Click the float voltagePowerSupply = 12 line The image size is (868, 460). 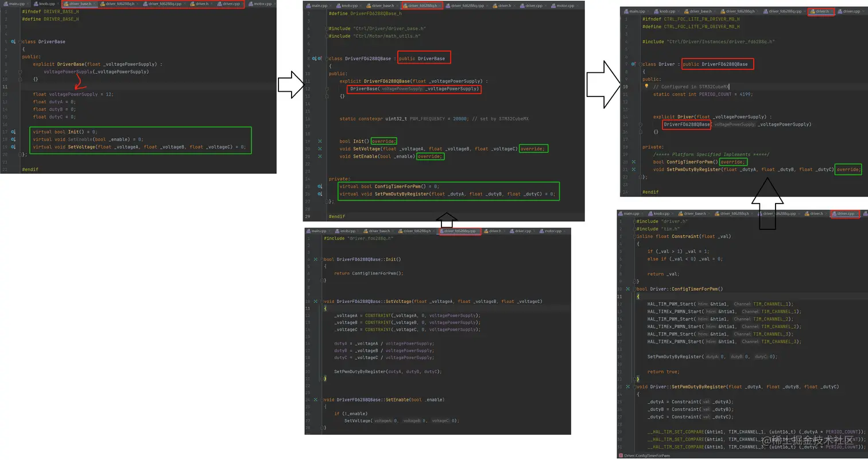point(73,94)
